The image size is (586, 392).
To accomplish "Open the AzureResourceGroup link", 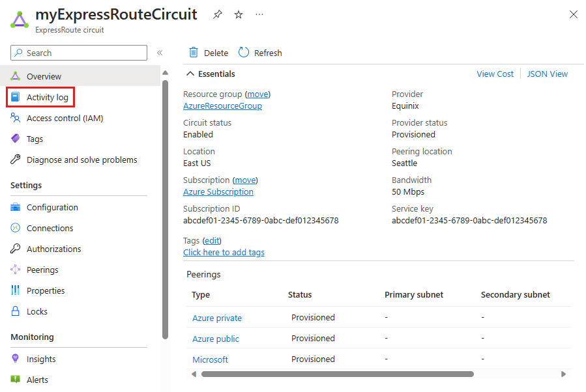I will [x=222, y=105].
